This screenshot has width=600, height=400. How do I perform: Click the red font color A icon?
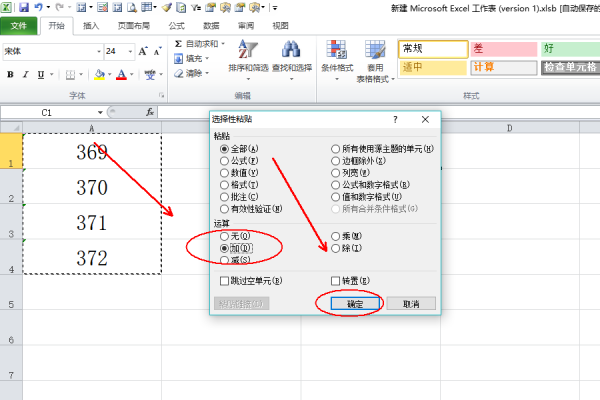[x=121, y=74]
